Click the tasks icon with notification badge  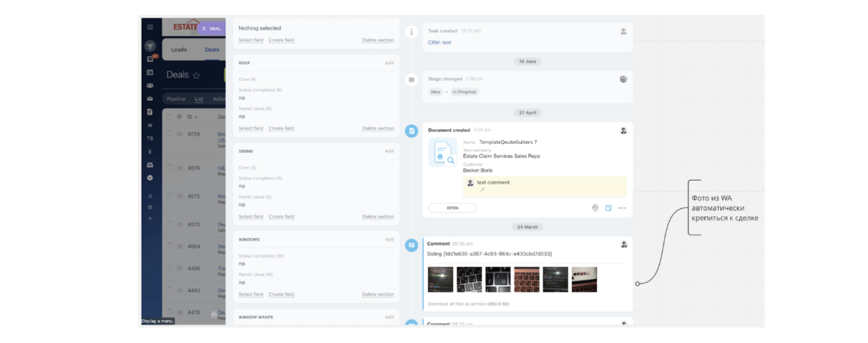point(151,58)
